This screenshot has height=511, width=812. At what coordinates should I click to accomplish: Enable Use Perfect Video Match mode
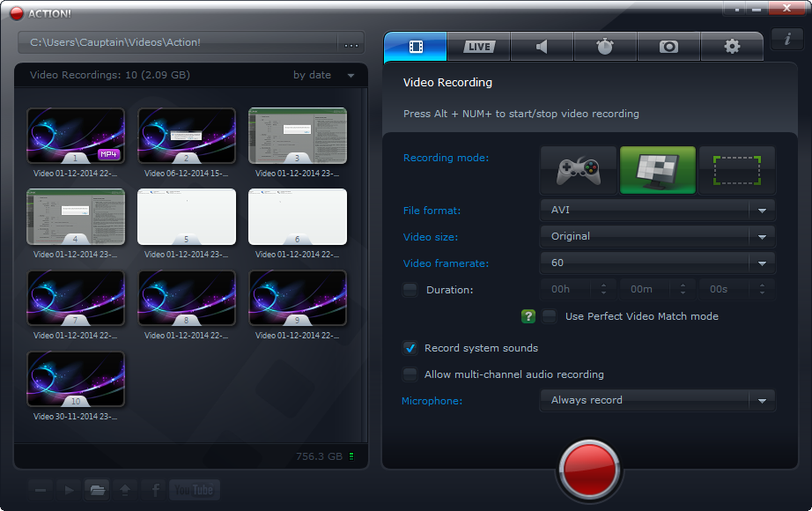[549, 316]
